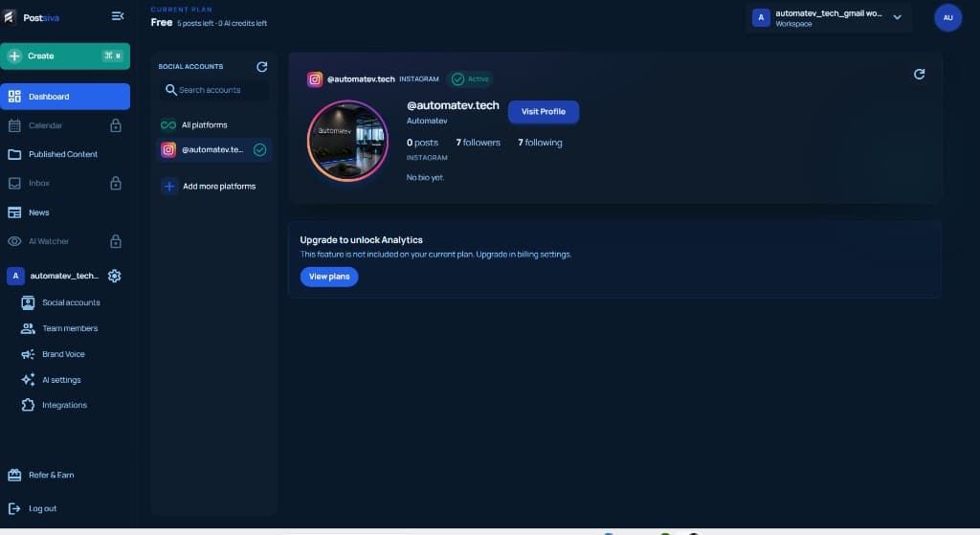The image size is (980, 535).
Task: Click the Dashboard grid icon
Action: coord(14,97)
